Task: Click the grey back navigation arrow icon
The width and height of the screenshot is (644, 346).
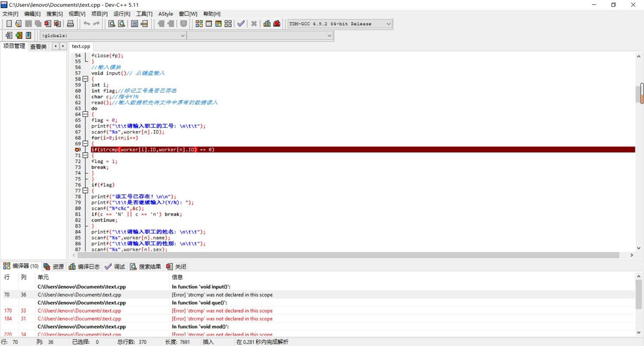Action: 161,24
